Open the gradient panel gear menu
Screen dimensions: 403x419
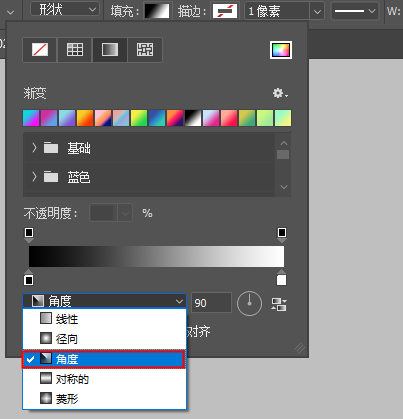pos(280,93)
